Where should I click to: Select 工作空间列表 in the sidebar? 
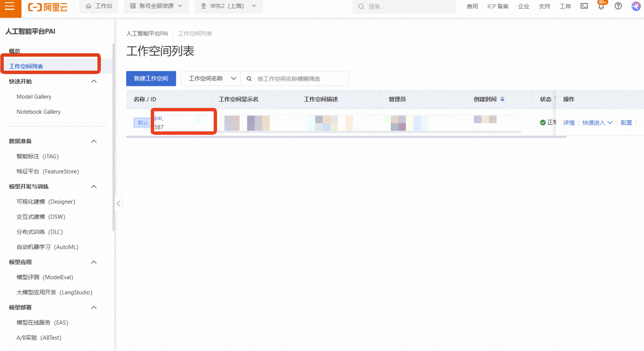(26, 66)
